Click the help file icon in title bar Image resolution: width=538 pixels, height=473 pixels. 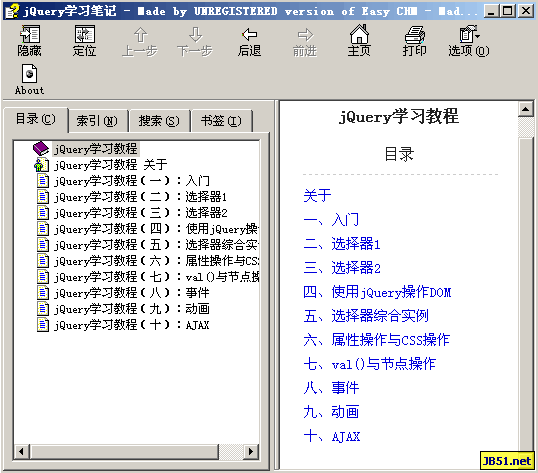[12, 11]
